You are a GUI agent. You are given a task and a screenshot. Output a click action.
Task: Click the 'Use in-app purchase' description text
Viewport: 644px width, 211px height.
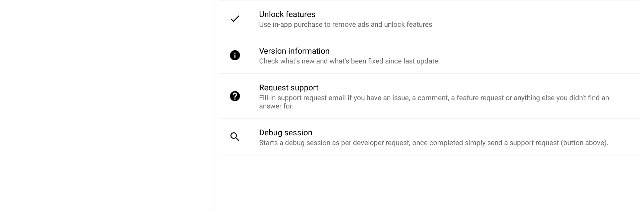click(x=345, y=24)
